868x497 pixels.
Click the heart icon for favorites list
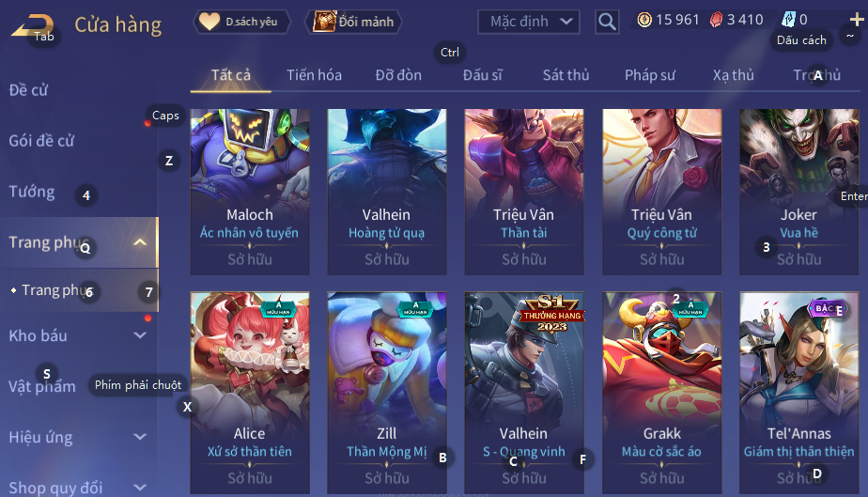[x=209, y=22]
